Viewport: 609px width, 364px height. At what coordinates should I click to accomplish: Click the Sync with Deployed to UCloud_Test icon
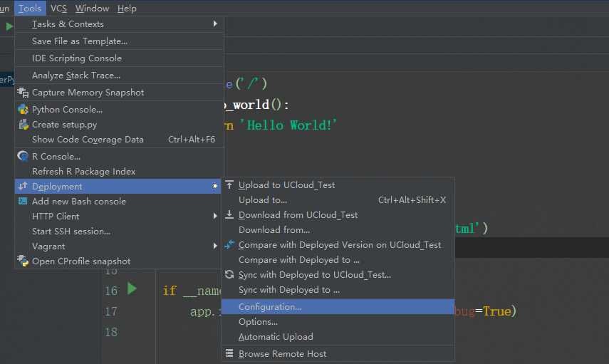229,275
